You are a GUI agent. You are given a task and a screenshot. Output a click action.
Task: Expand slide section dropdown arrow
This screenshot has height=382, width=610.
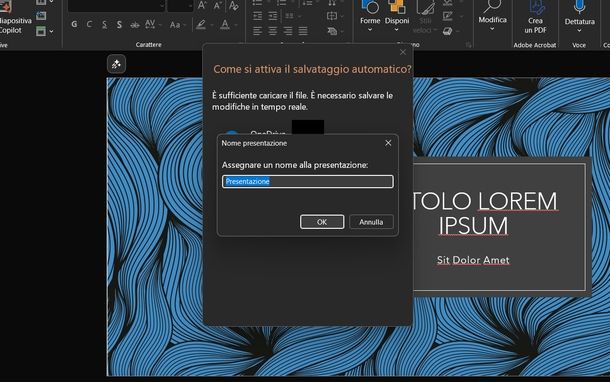pos(51,31)
